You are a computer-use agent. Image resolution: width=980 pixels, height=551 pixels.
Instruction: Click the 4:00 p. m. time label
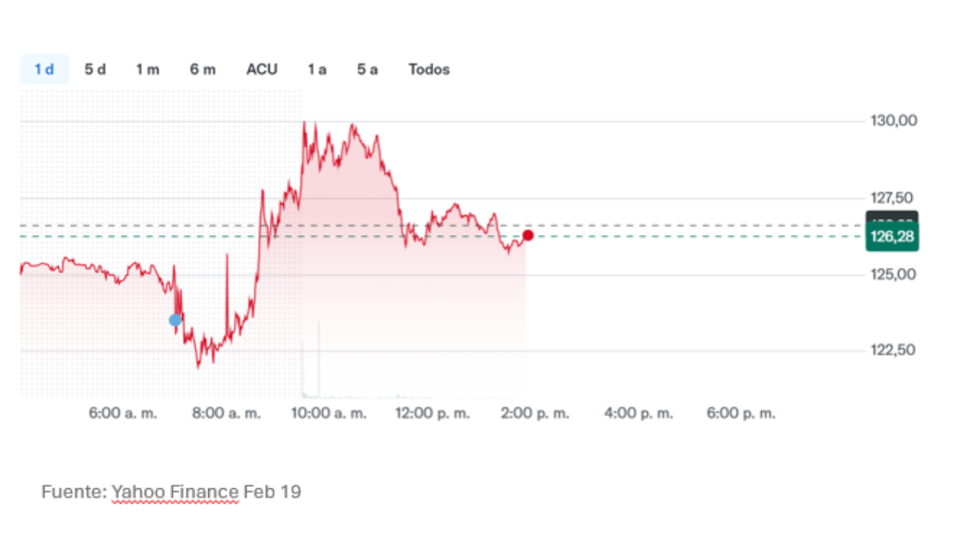click(639, 413)
